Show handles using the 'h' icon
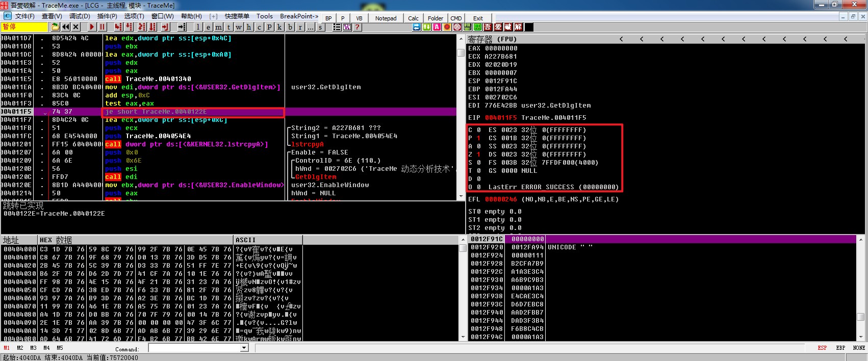 pyautogui.click(x=249, y=27)
